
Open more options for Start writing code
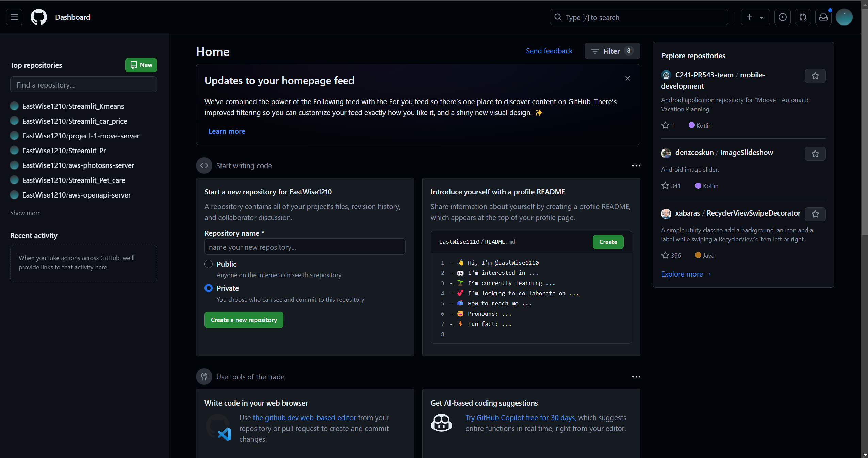click(636, 165)
